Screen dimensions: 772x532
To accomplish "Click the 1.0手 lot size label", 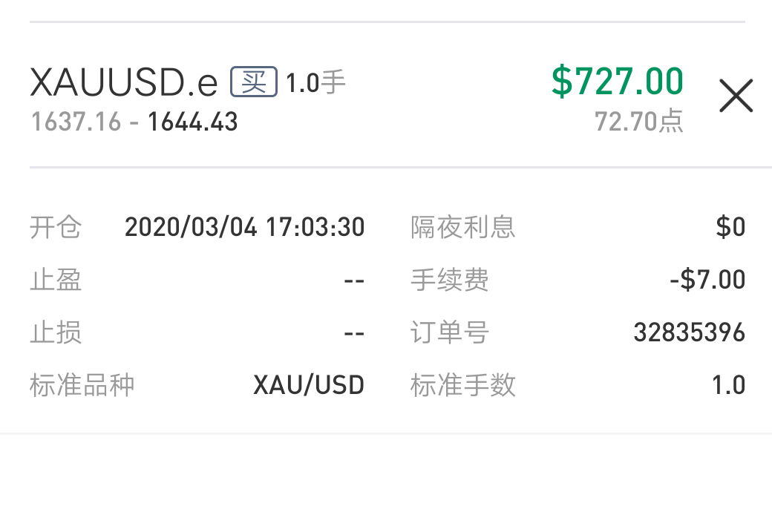I will click(x=316, y=83).
